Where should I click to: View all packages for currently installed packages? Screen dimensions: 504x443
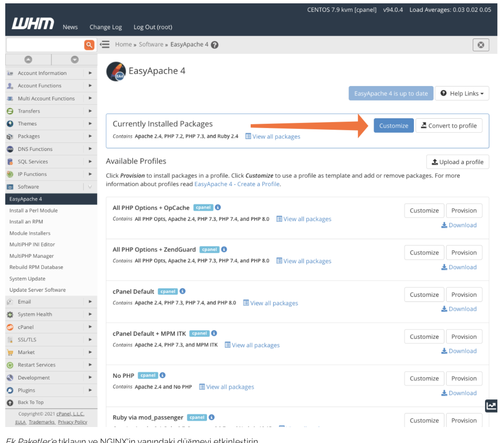273,136
